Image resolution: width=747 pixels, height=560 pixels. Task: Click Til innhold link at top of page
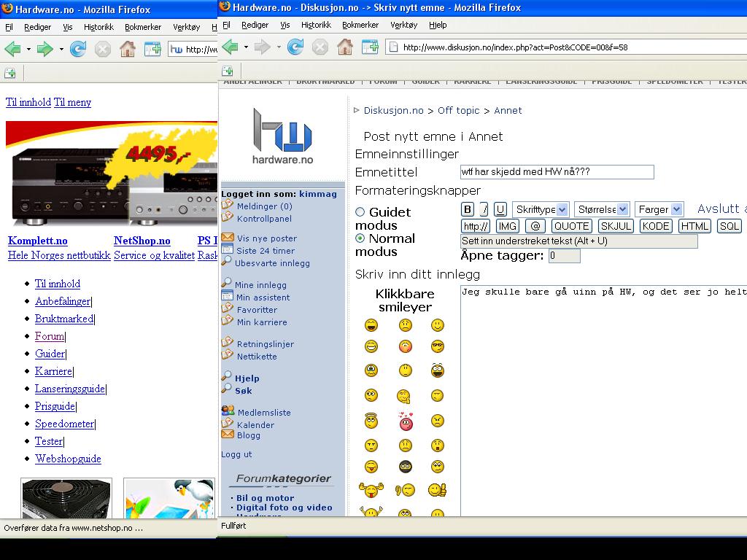coord(28,102)
